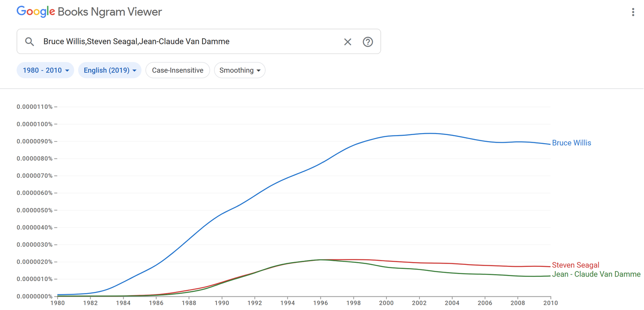Clear the search query with the X
This screenshot has width=644, height=310.
347,42
